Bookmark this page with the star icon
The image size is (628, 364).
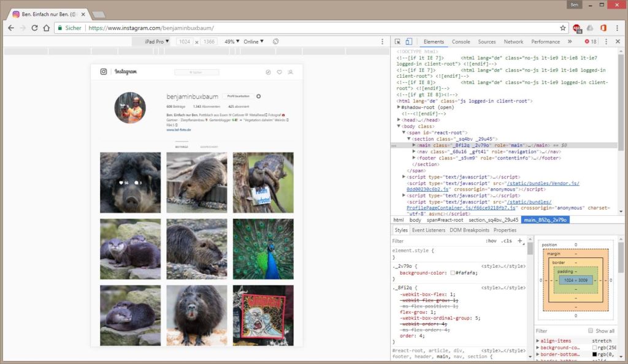[x=563, y=28]
